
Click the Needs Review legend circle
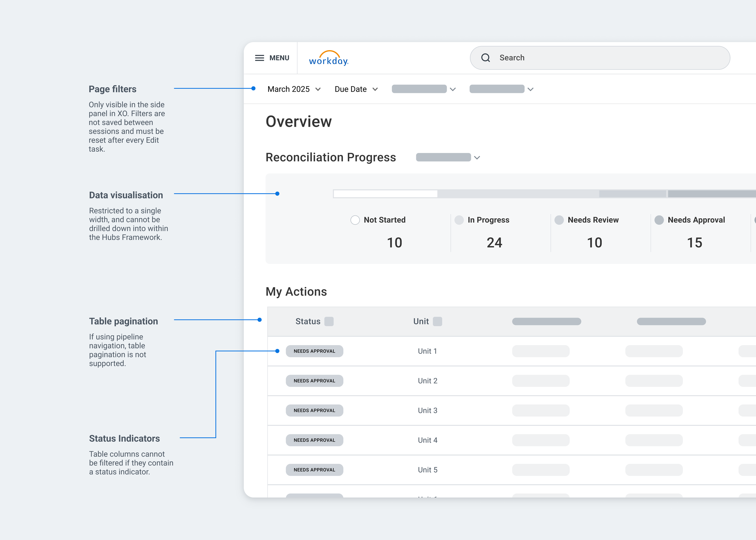(x=559, y=220)
